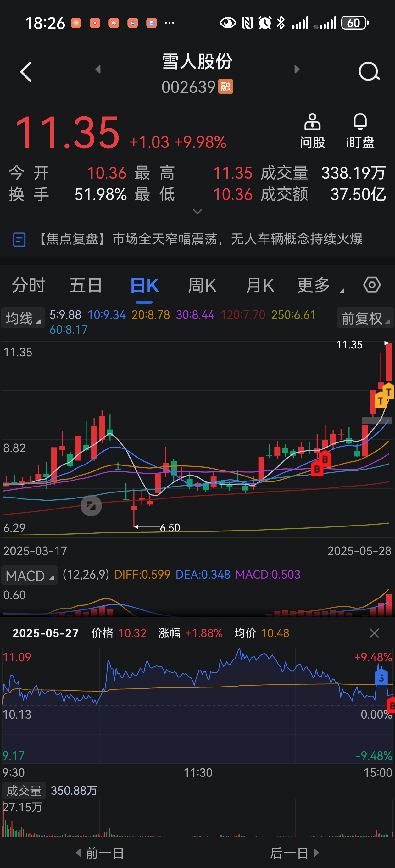Viewport: 395px width, 868px height.
Task: Tap the 盯盘 bell watch icon
Action: pyautogui.click(x=360, y=131)
